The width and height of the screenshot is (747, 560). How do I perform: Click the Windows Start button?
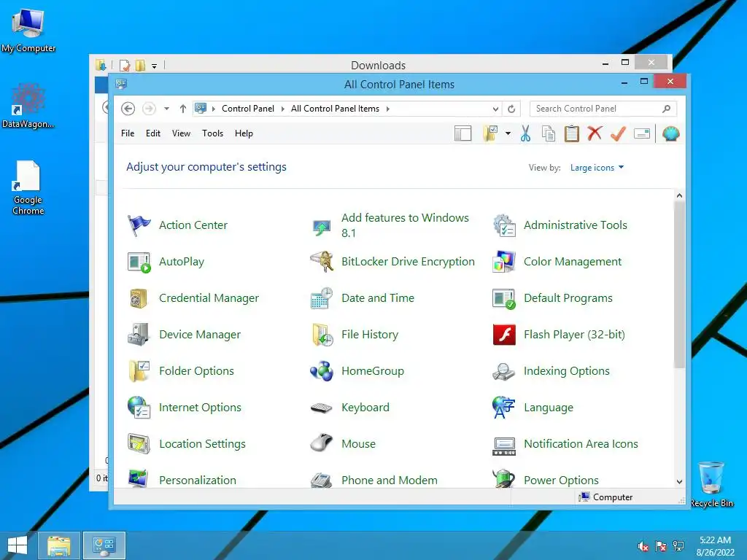pyautogui.click(x=18, y=545)
